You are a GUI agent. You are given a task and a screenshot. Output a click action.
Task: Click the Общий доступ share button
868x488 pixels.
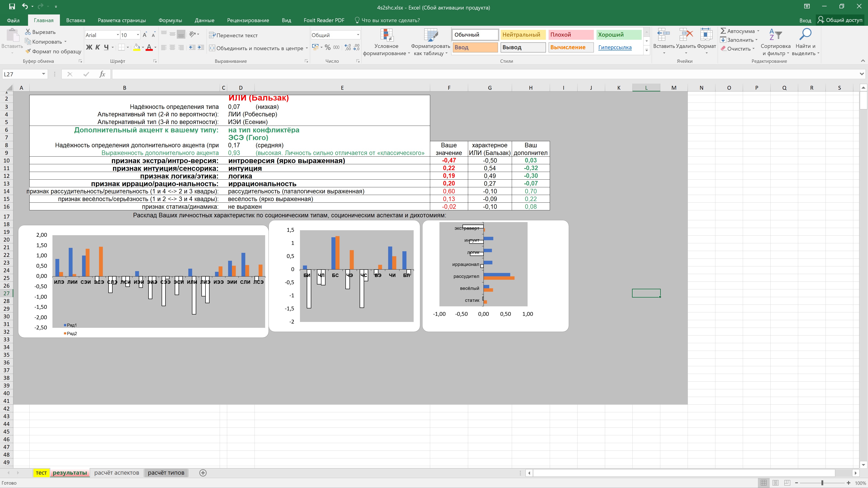click(x=839, y=20)
